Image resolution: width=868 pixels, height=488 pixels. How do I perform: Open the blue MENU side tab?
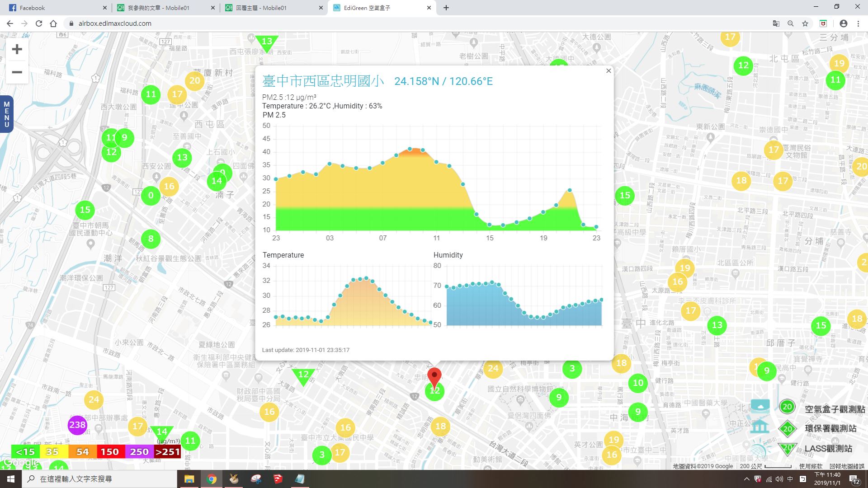click(x=6, y=114)
